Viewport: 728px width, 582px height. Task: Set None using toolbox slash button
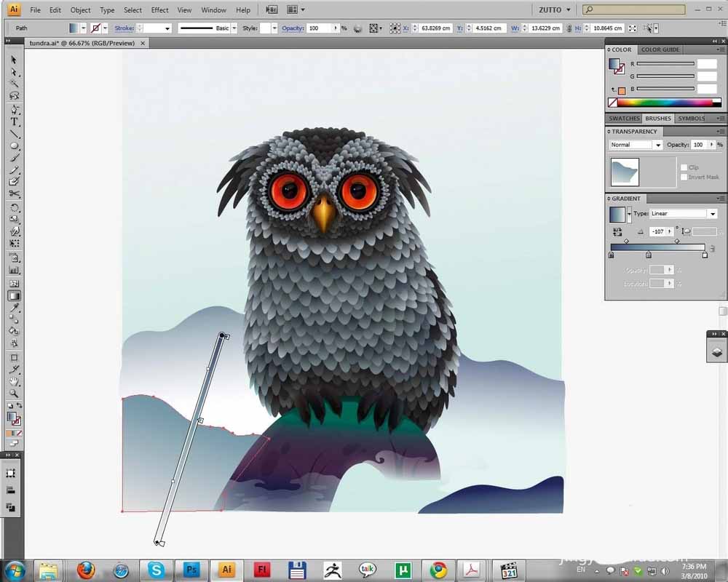point(19,433)
